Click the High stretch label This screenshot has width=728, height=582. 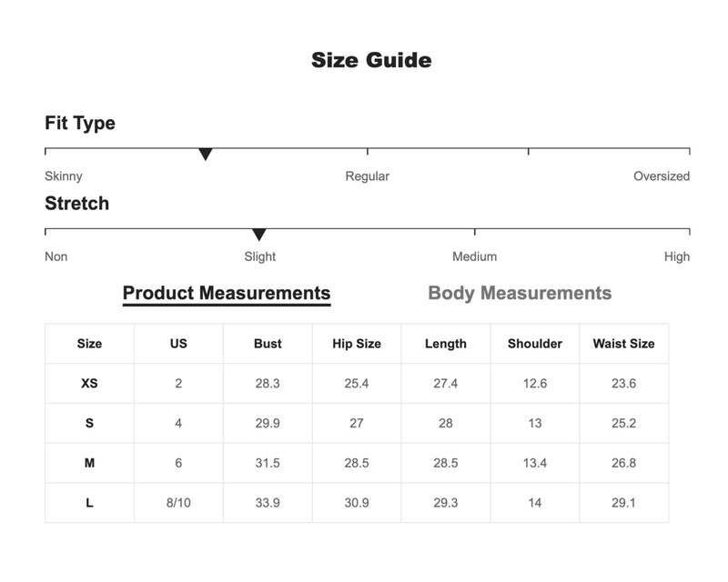pos(677,256)
